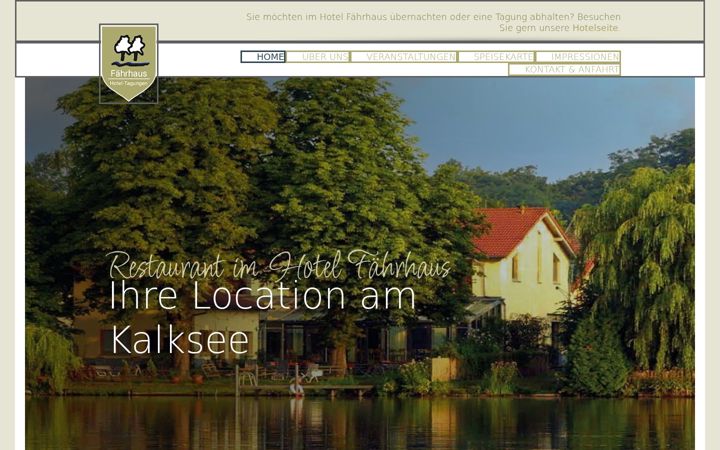Go to the ÜBER UNS page
Screen dimensions: 720x450
point(318,57)
